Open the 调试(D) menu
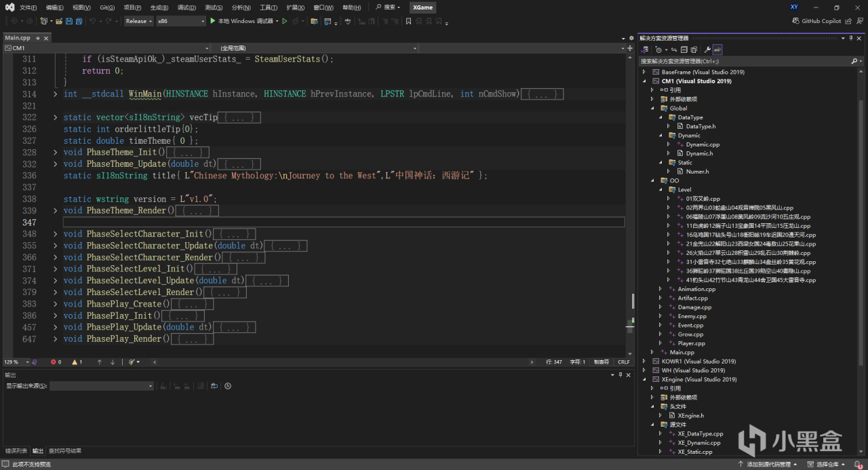 186,7
